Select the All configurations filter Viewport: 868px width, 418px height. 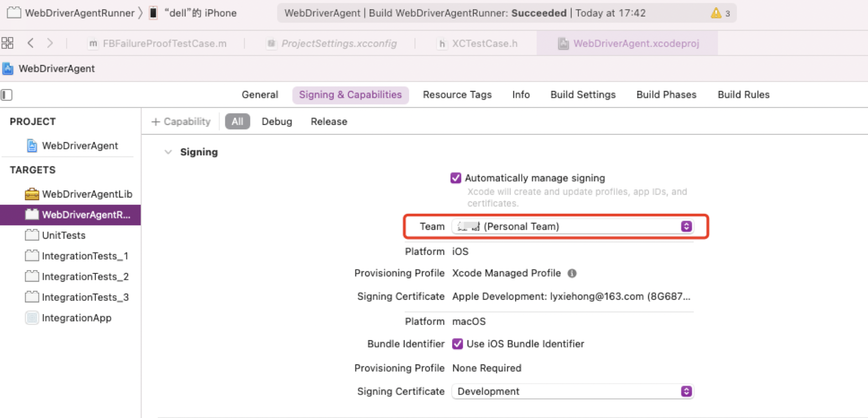coord(238,122)
